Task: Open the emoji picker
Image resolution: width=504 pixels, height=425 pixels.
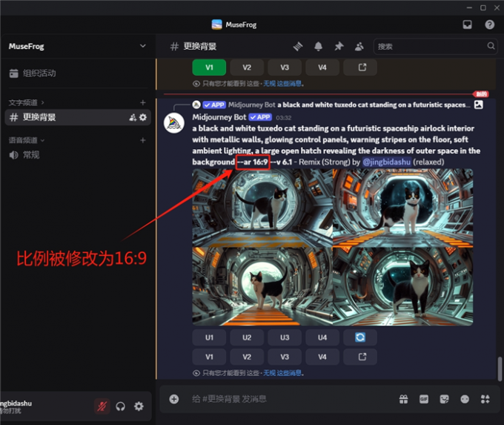Action: 465,399
